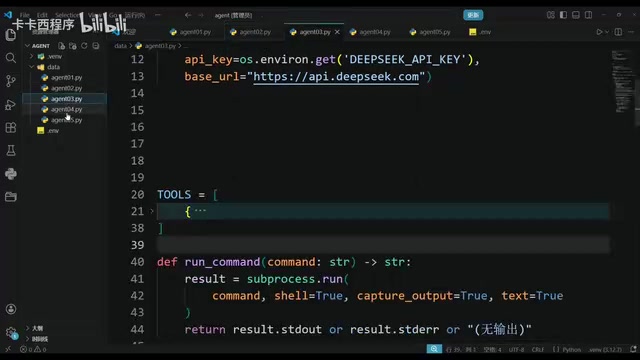640x360 pixels.
Task: Open the .env file in the tree
Action: click(53, 131)
